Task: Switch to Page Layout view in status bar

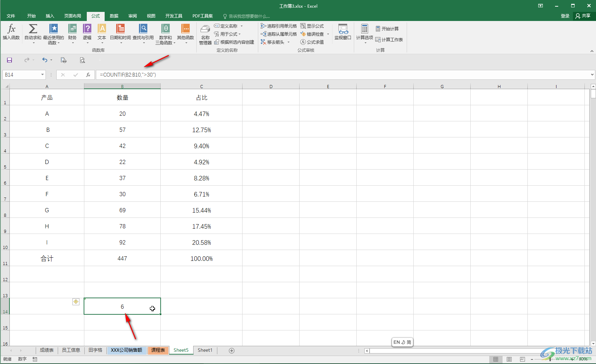Action: tap(509, 359)
